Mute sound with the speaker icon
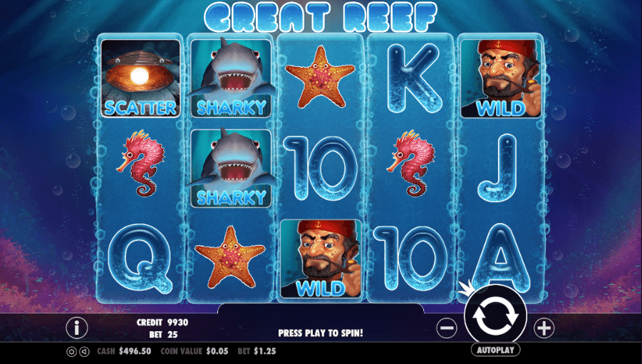 84,351
